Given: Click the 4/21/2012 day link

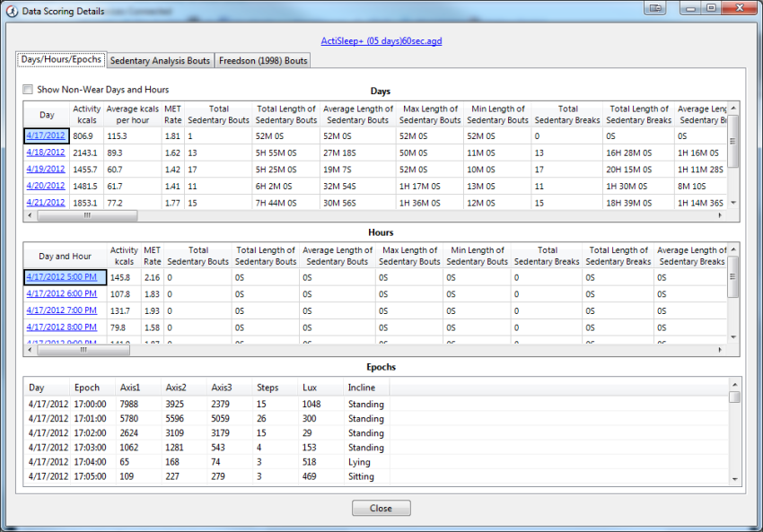Looking at the screenshot, I should point(45,204).
